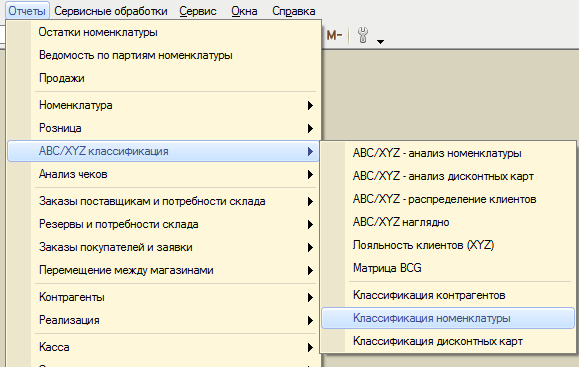This screenshot has height=367, width=579.
Task: Open the Отчеты menu
Action: [27, 11]
